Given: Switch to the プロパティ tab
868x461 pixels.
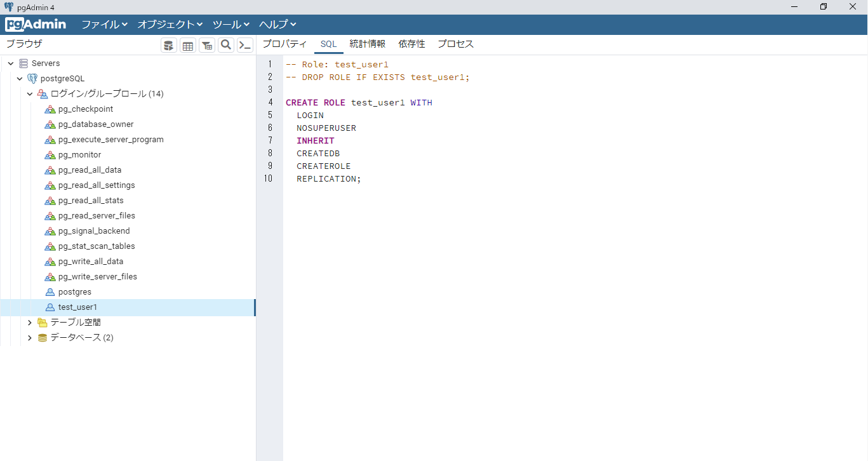Looking at the screenshot, I should point(284,44).
